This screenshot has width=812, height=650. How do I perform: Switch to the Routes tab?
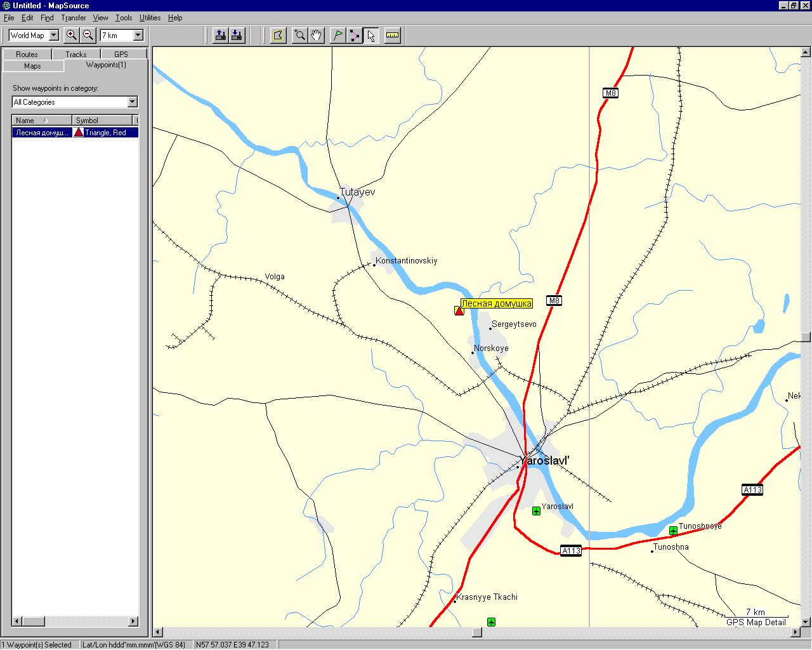pyautogui.click(x=27, y=55)
